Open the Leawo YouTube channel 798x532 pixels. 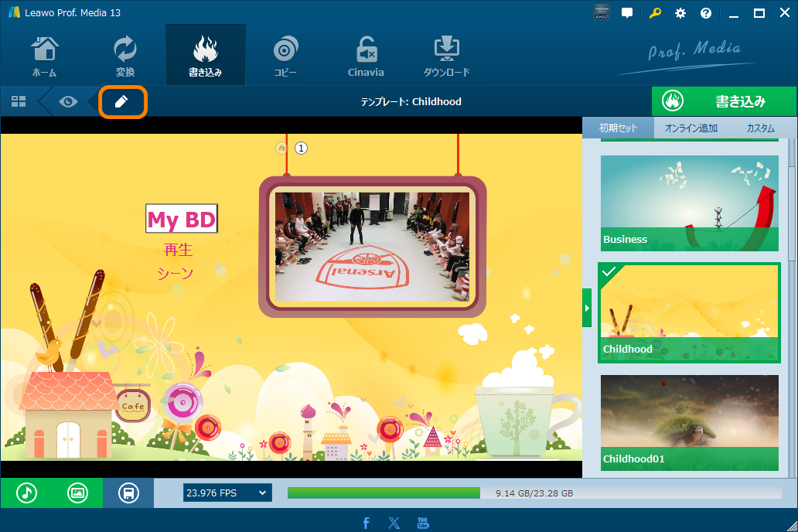click(x=423, y=523)
